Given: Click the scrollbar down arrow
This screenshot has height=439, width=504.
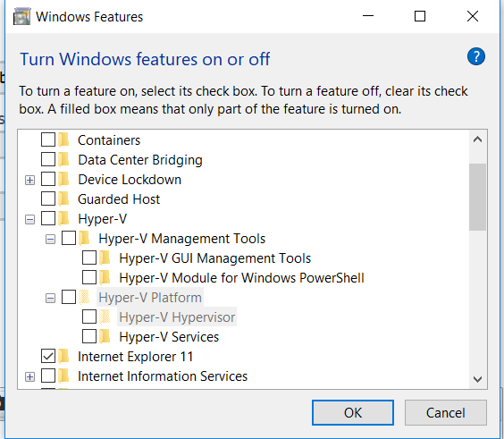Looking at the screenshot, I should [x=478, y=379].
